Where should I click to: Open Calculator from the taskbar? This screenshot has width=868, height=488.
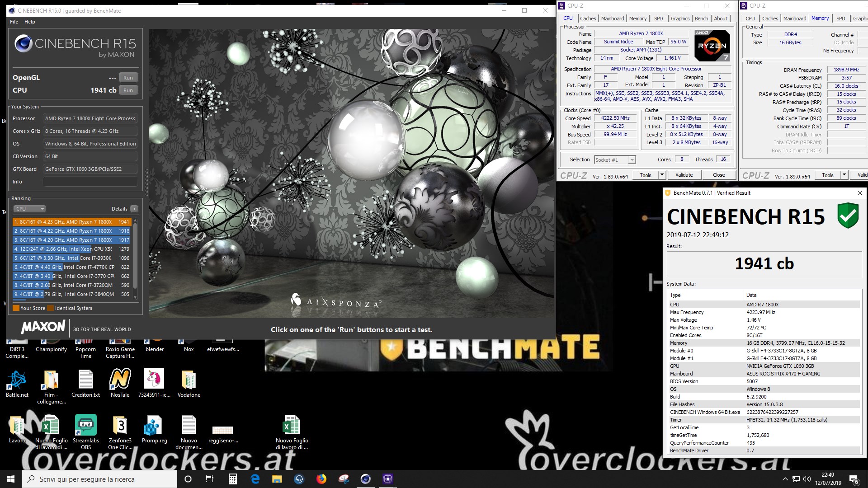click(232, 479)
